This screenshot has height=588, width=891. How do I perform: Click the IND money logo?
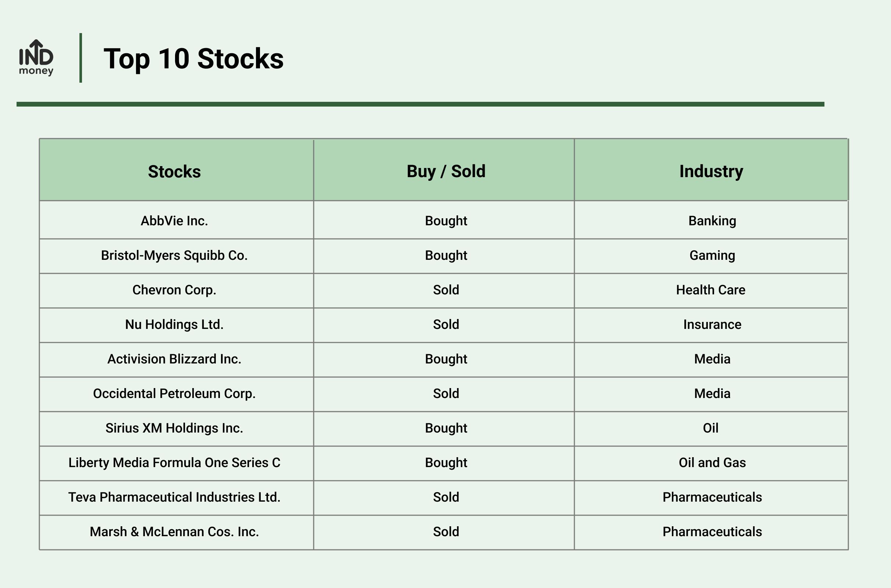[36, 58]
